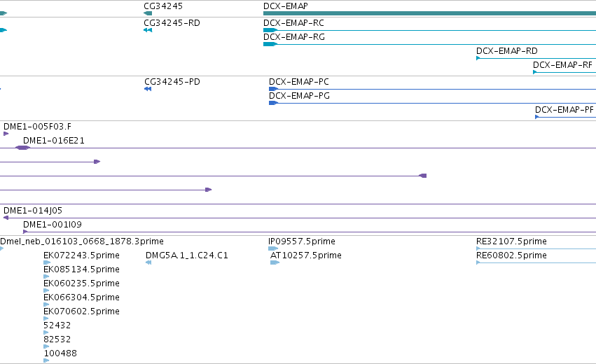
Task: Select the DME1-016E21 clone label
Action: coord(54,141)
